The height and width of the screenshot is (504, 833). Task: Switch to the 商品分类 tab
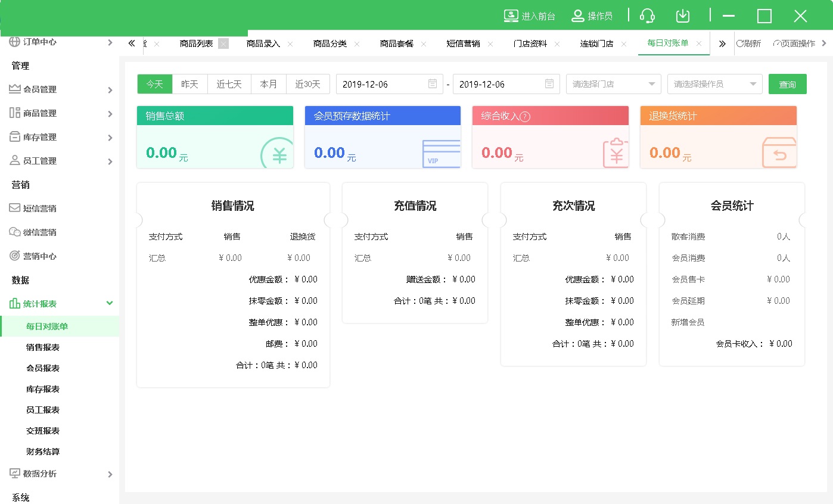pyautogui.click(x=330, y=43)
